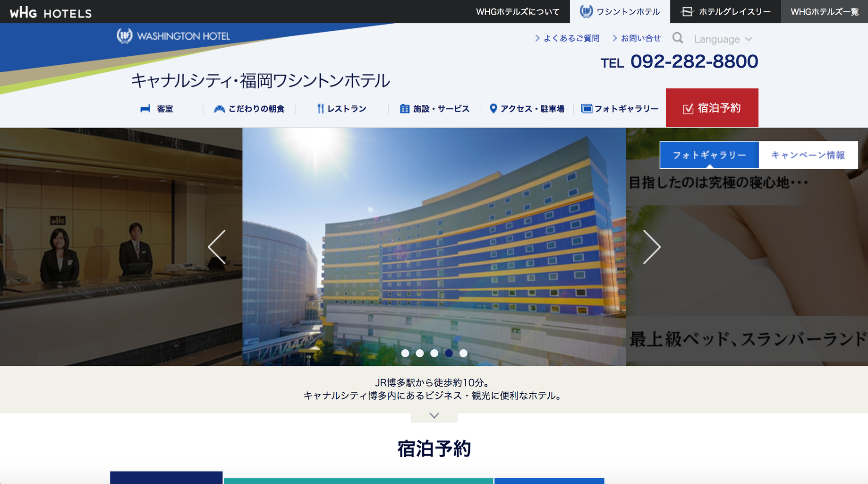
Task: Expand the Language dropdown
Action: (723, 39)
